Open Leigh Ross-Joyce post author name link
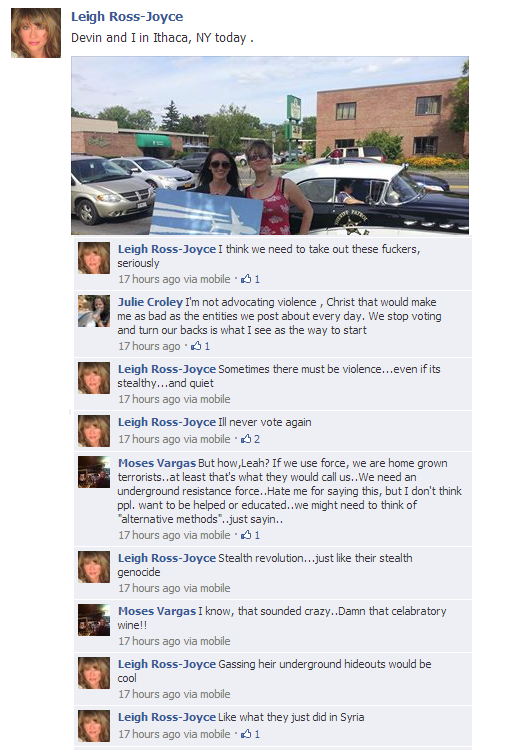Screen dimensions: 517x755 point(127,17)
